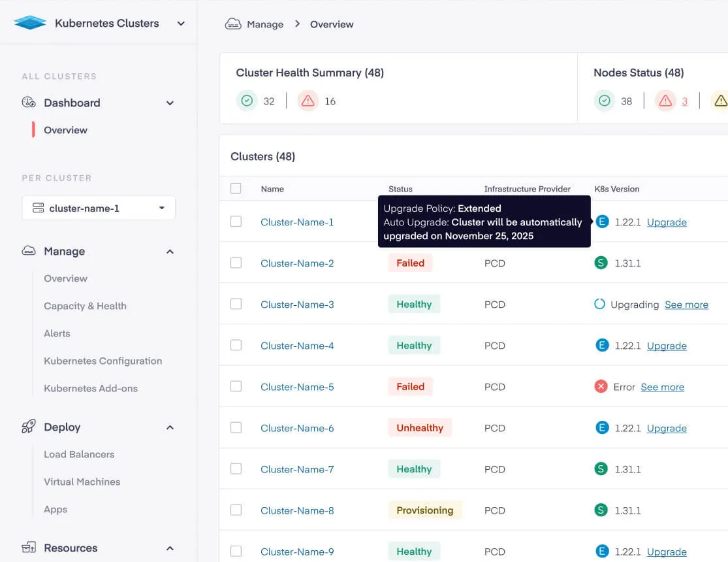The image size is (728, 562).
Task: Open Capacity & Health in sidebar
Action: (85, 306)
